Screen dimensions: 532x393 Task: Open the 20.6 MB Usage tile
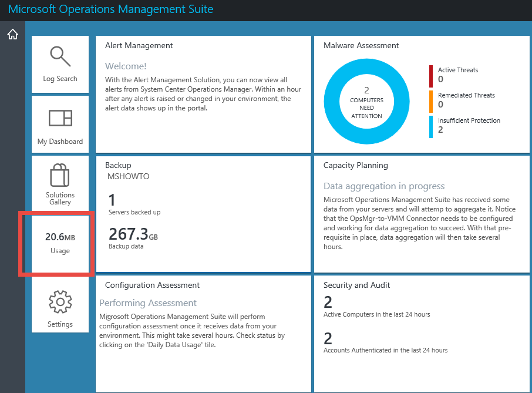(x=60, y=244)
